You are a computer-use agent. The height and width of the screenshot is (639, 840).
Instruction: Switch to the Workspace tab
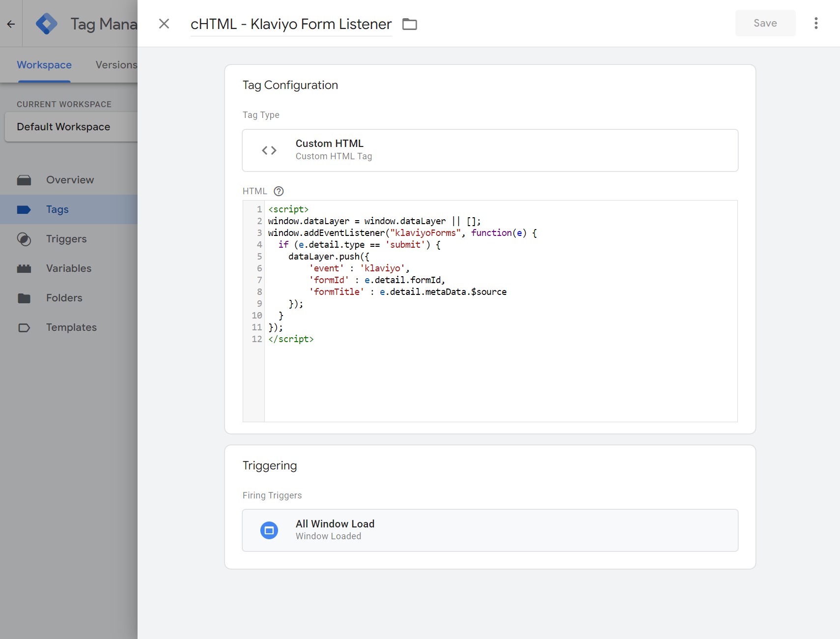click(44, 65)
